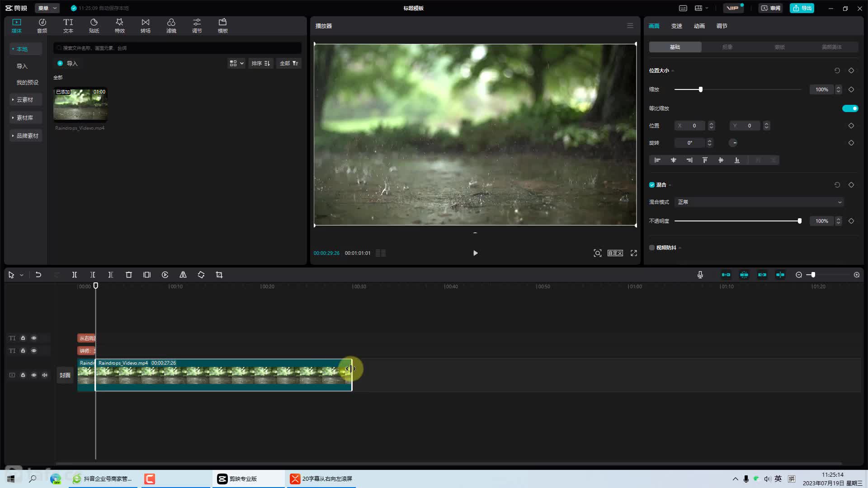Screen dimensions: 868x488
Task: Lock the first text track
Action: (23, 338)
